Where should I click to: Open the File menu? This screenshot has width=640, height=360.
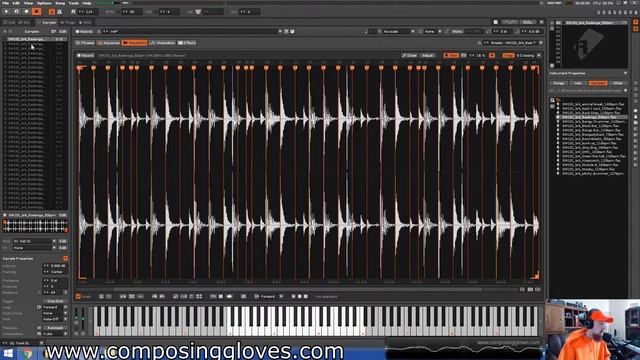click(x=5, y=3)
